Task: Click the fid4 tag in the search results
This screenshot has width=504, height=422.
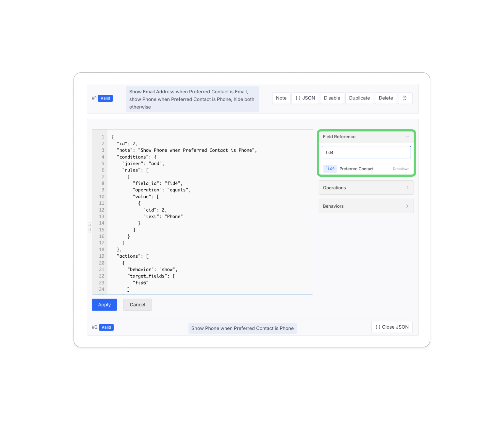Action: pos(330,168)
